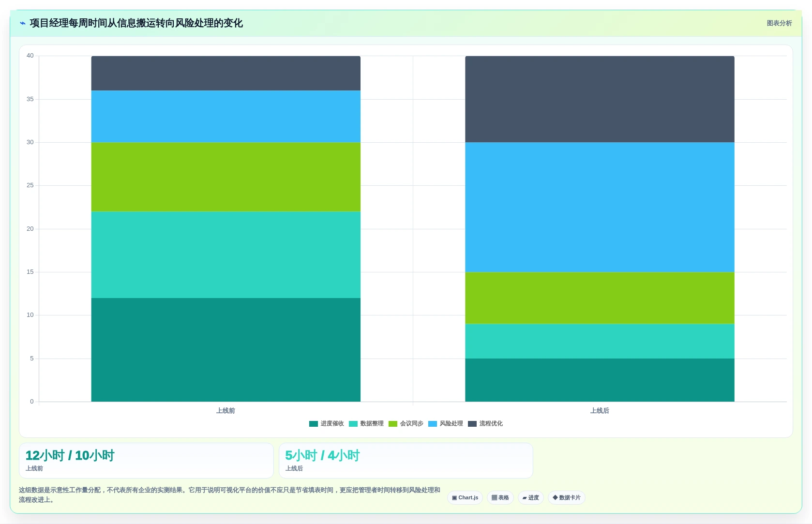Click 上线前 caption in the 12小时 card
The image size is (812, 524).
[x=34, y=469]
